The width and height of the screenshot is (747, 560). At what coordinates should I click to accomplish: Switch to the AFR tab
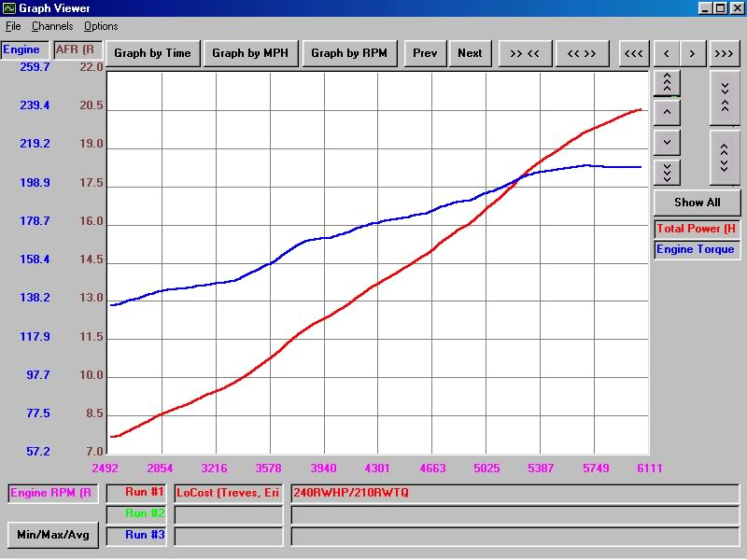[77, 49]
